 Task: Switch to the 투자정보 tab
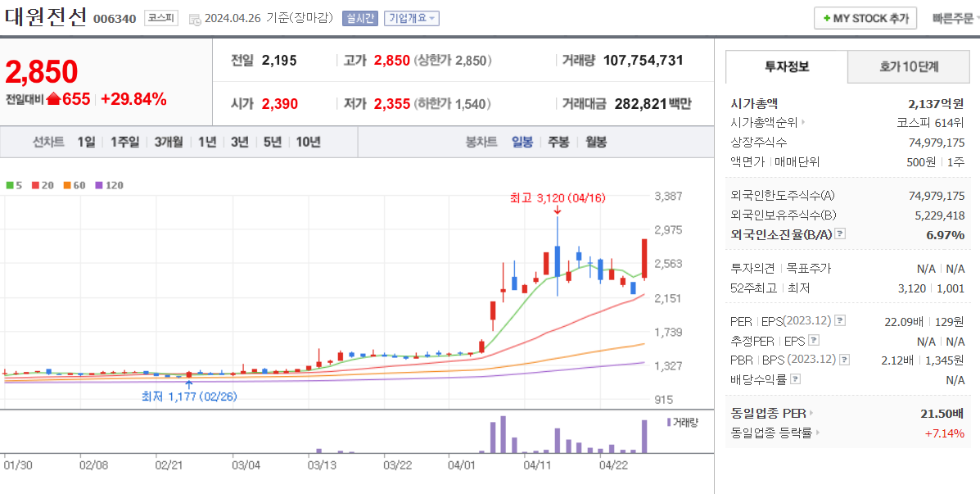[786, 67]
